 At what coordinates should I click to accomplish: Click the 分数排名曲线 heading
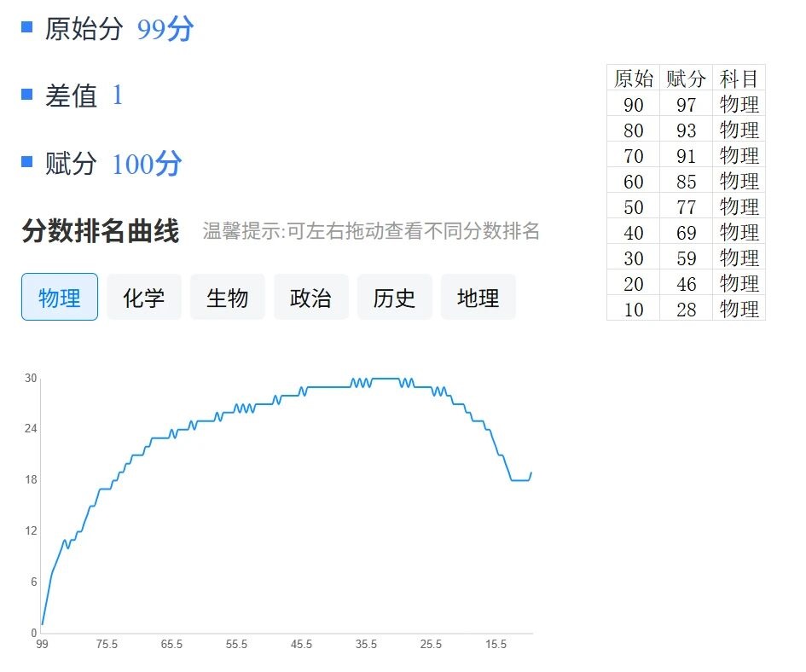tap(101, 231)
